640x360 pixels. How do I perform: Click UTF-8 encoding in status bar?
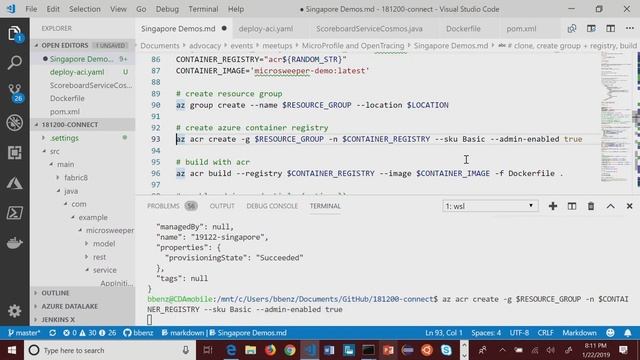(519, 333)
